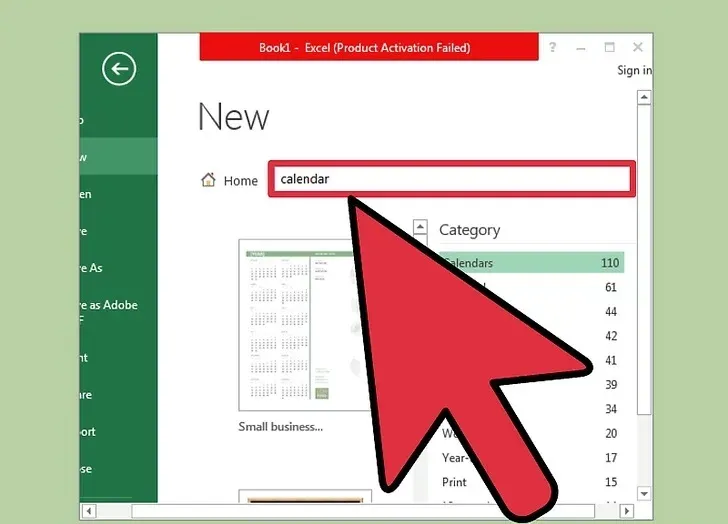This screenshot has height=524, width=728.
Task: Choose Export in the green sidebar
Action: (x=118, y=432)
